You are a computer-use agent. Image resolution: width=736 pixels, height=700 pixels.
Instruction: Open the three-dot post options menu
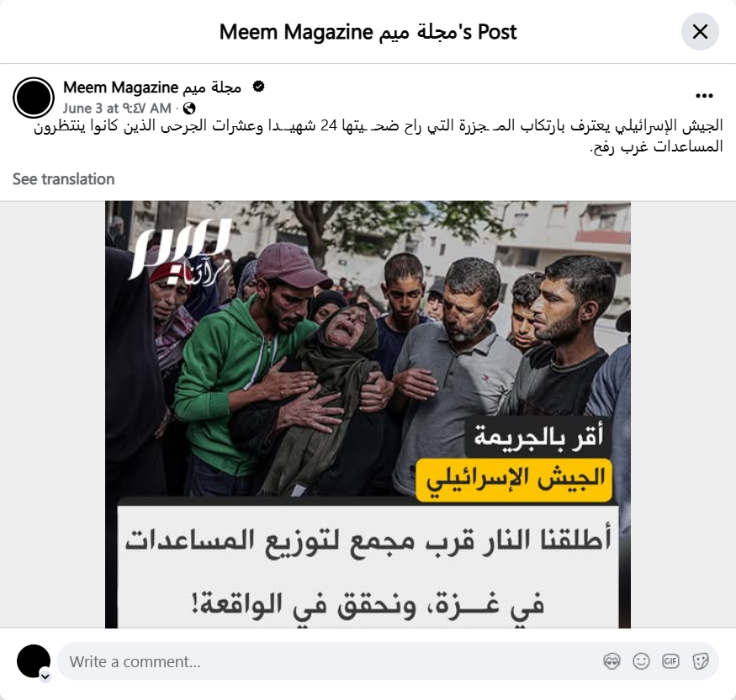[x=704, y=96]
